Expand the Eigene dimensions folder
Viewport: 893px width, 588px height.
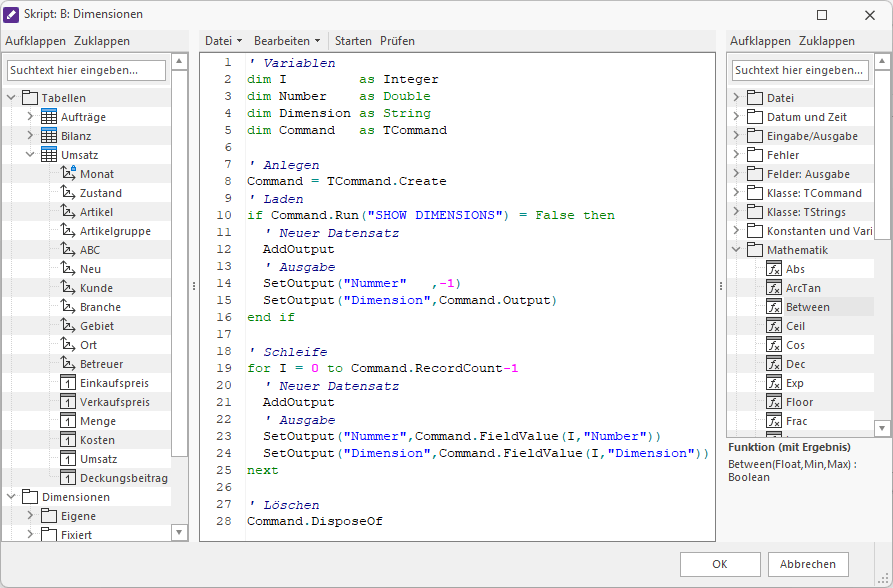tap(30, 516)
